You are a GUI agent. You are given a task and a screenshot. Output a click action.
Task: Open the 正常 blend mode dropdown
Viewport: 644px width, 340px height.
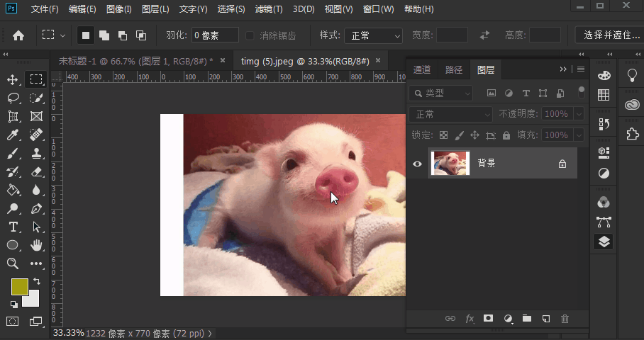tap(450, 114)
